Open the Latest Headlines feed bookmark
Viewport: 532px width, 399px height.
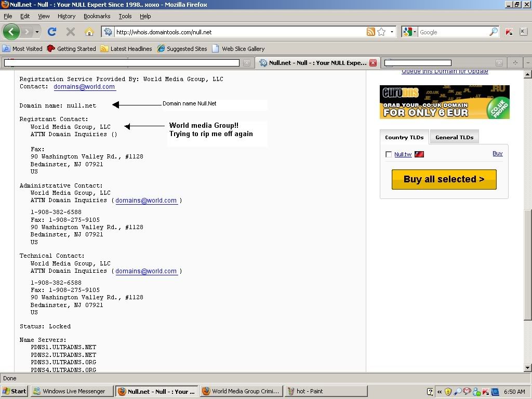[x=126, y=48]
